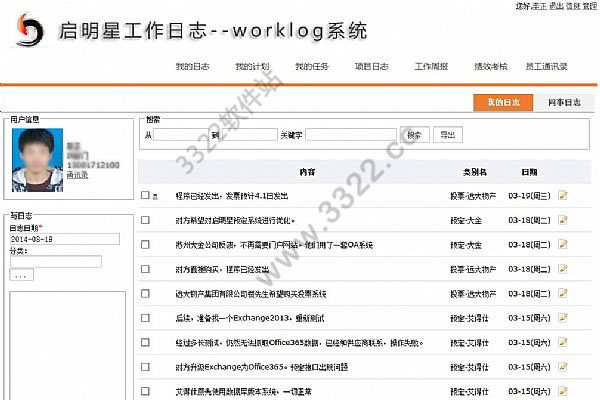Open 员工通讯录 in the navigation menu
This screenshot has width=600, height=400.
click(x=546, y=67)
